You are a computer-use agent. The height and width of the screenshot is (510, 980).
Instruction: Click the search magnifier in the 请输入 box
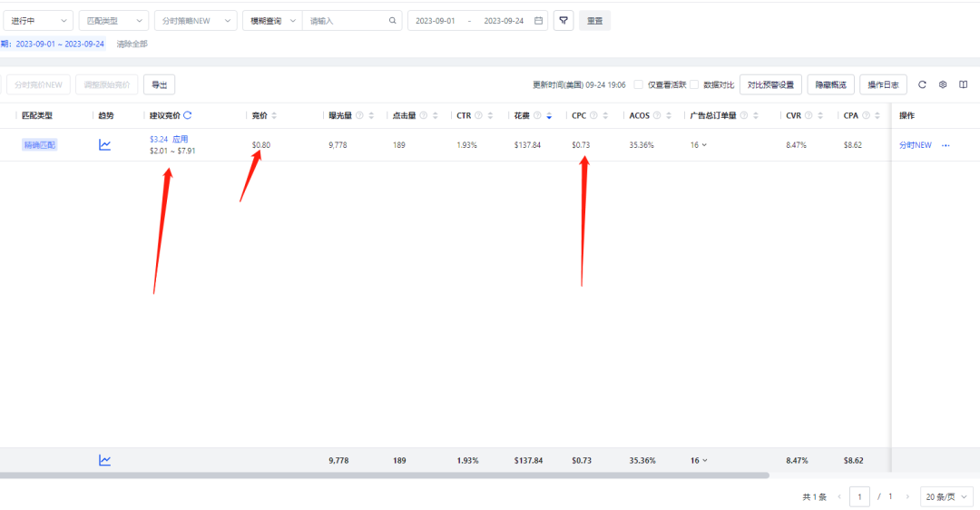pos(392,21)
